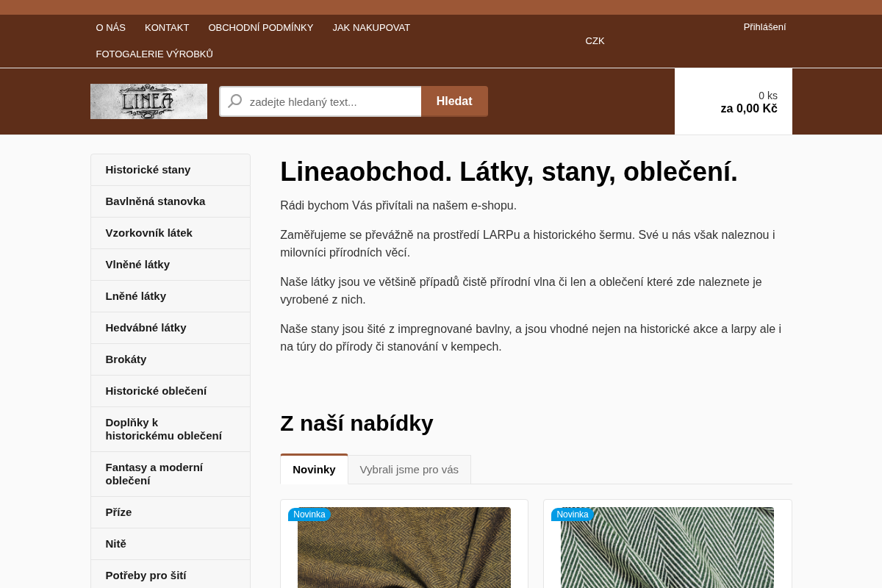
Task: Open Vzorkovník látek category
Action: (x=171, y=233)
